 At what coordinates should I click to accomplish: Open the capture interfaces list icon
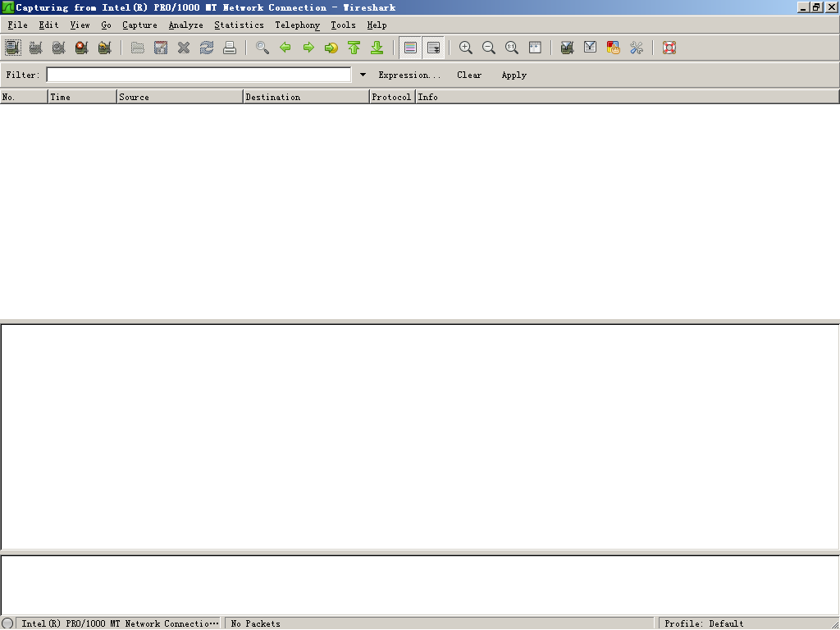click(13, 48)
